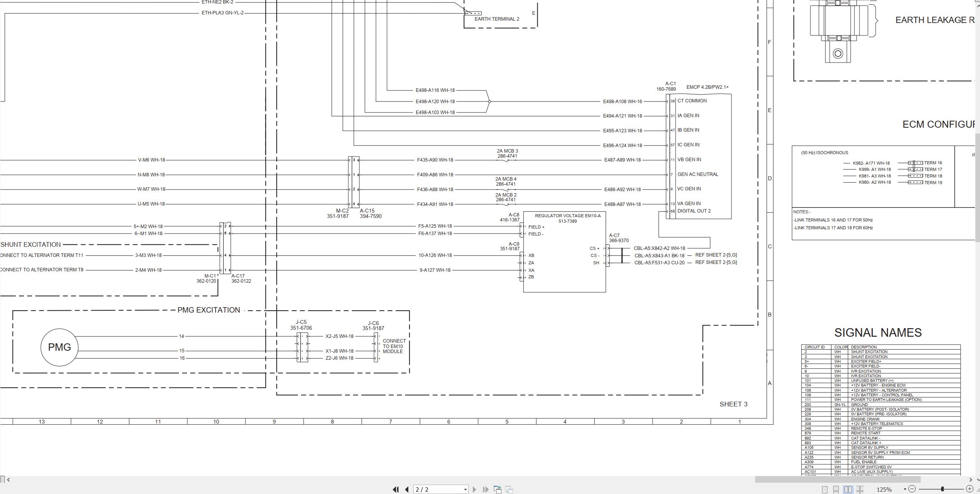The width and height of the screenshot is (980, 494).
Task: Zoom in with the plus icon
Action: point(969,489)
